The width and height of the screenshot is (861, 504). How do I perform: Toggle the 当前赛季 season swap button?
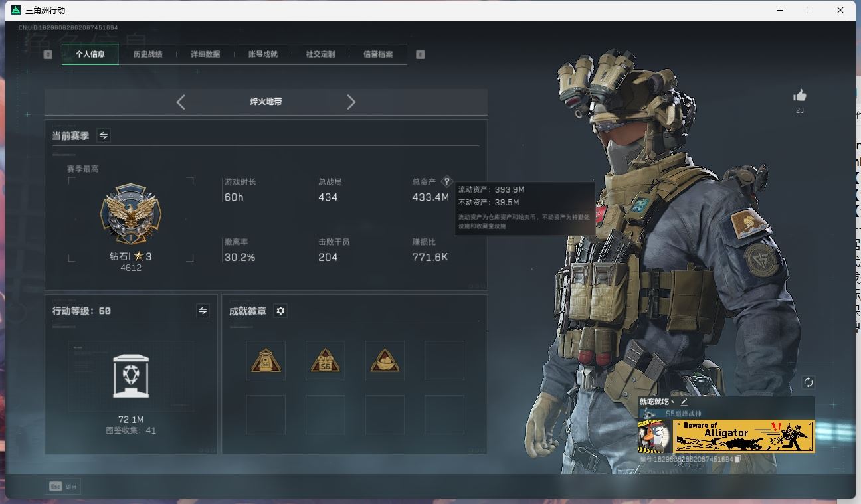(x=104, y=135)
